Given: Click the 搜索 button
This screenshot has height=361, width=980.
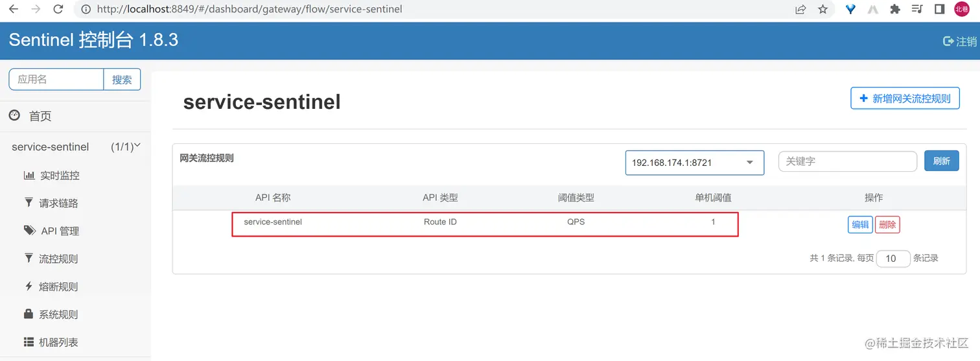Looking at the screenshot, I should (x=122, y=79).
